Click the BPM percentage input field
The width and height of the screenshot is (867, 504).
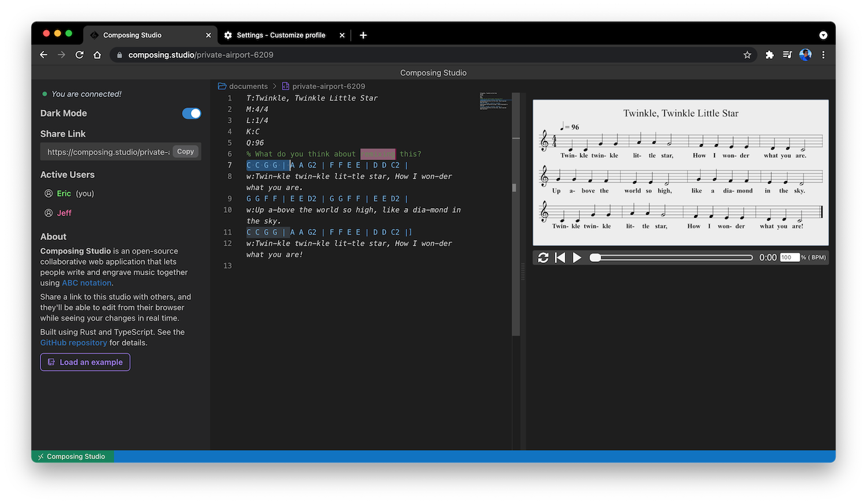click(789, 258)
